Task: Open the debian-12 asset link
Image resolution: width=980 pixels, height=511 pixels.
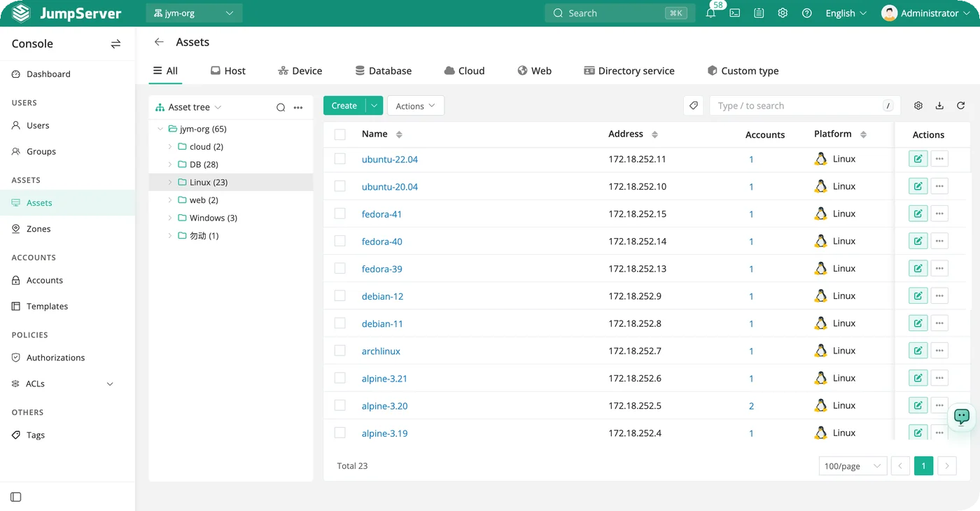Action: (x=382, y=296)
